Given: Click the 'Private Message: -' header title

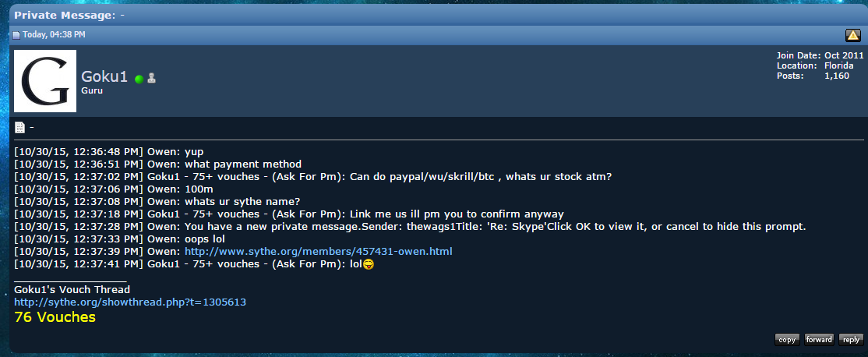Looking at the screenshot, I should point(69,15).
